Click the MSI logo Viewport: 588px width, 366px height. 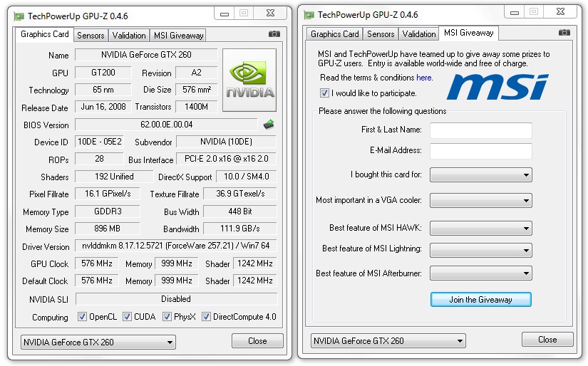pos(497,87)
